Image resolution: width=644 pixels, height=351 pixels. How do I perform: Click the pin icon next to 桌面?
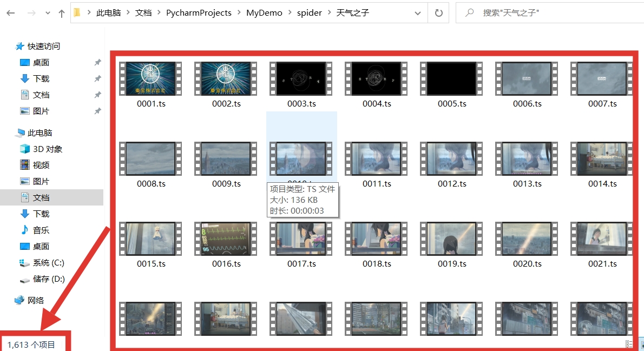tap(97, 62)
